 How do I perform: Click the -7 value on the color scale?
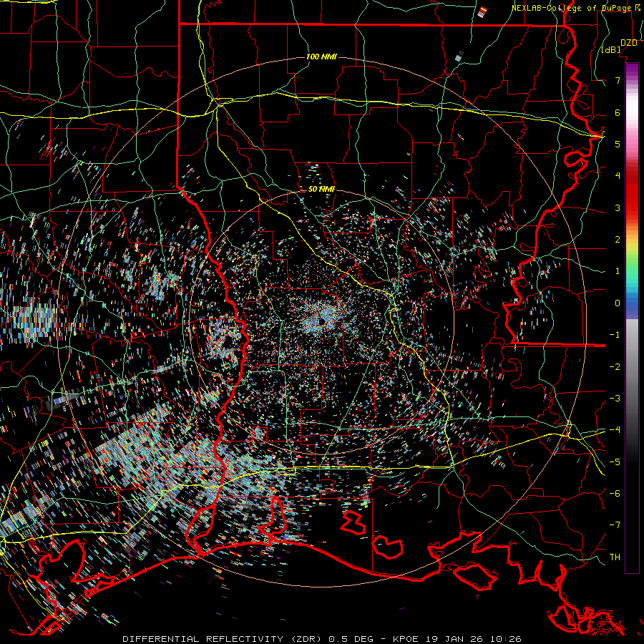[615, 525]
